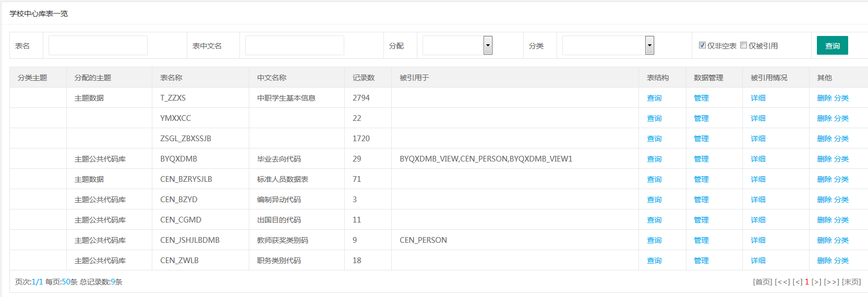This screenshot has height=297, width=868.
Task: Go to last page via [末页]
Action: (851, 282)
